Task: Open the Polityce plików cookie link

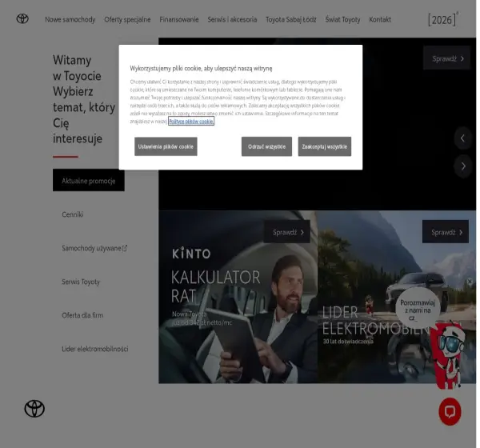Action: [x=191, y=122]
